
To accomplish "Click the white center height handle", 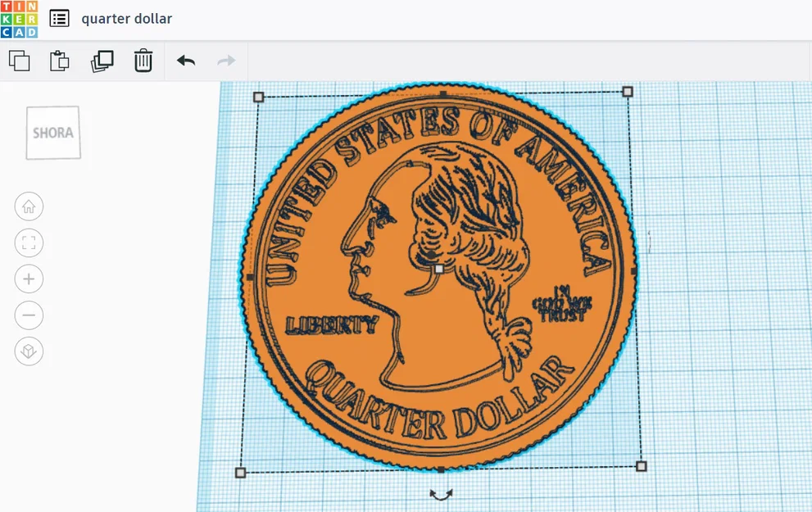I will tap(439, 270).
